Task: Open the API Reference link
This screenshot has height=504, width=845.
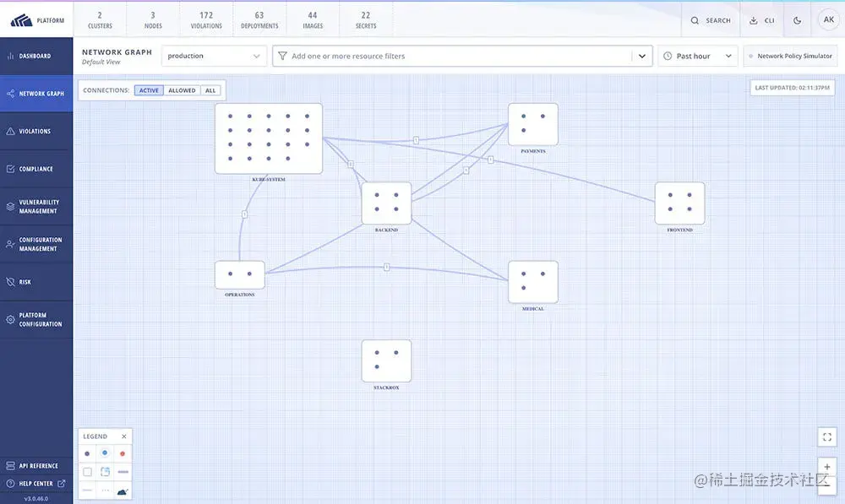Action: (36, 466)
